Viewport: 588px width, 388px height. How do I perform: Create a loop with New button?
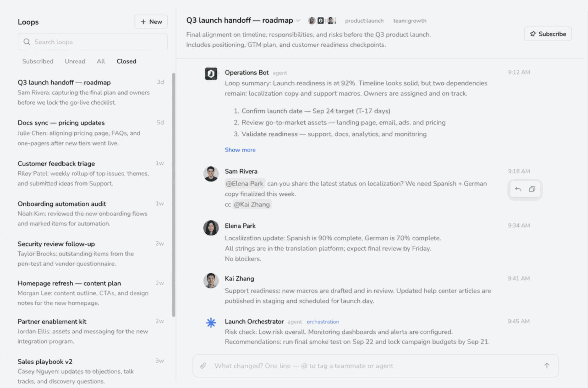click(x=151, y=22)
